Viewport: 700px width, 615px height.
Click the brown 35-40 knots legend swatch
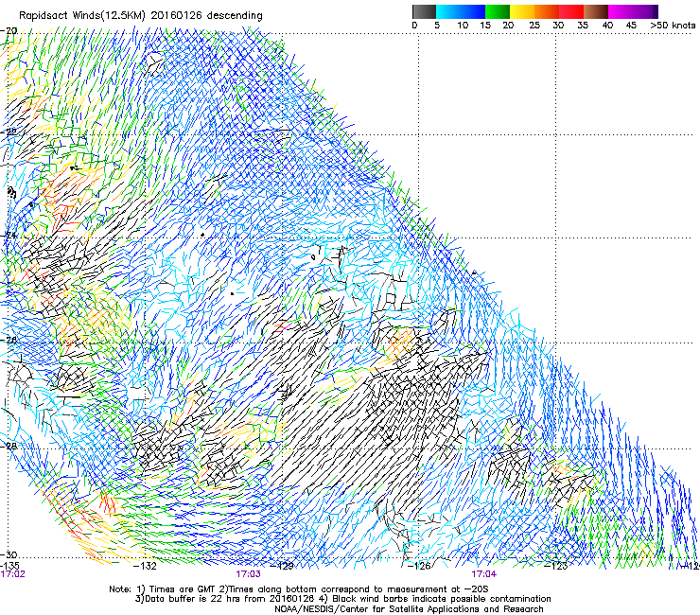(x=596, y=11)
